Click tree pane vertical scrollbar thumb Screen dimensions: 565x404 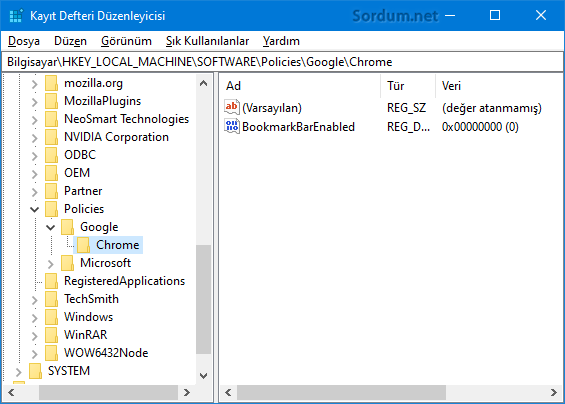tap(204, 300)
